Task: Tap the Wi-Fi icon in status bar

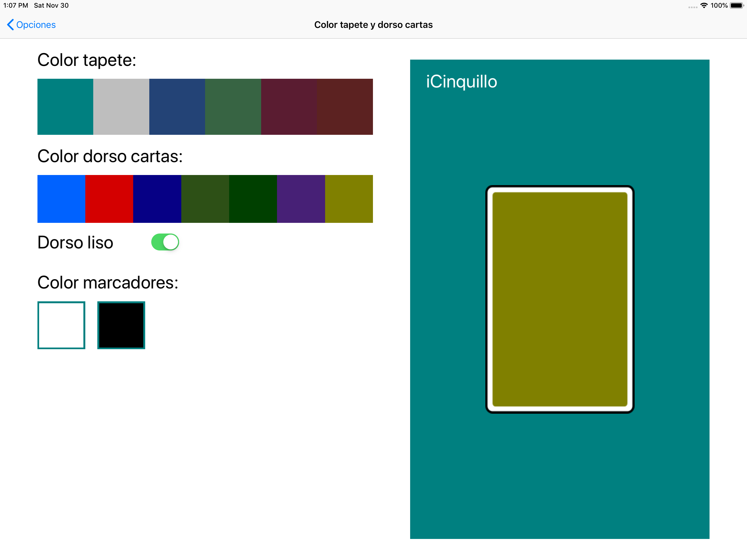Action: point(704,5)
